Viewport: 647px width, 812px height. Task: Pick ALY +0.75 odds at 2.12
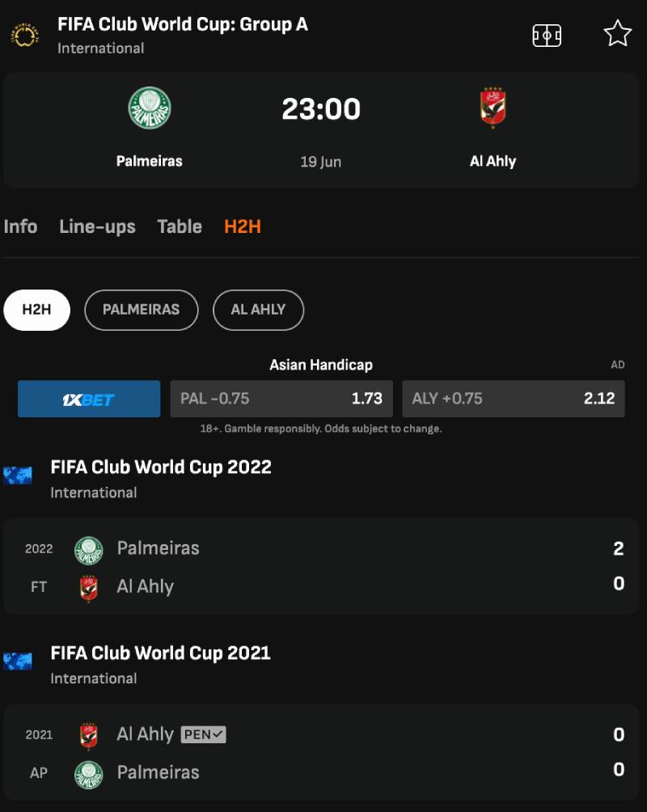click(x=513, y=399)
